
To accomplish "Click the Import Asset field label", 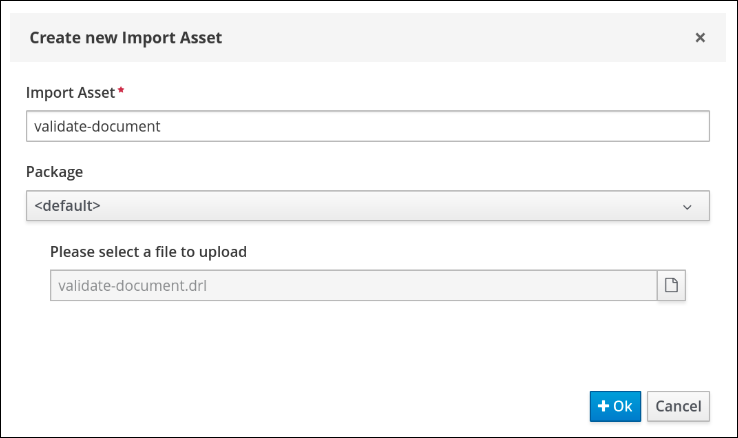I will [71, 93].
